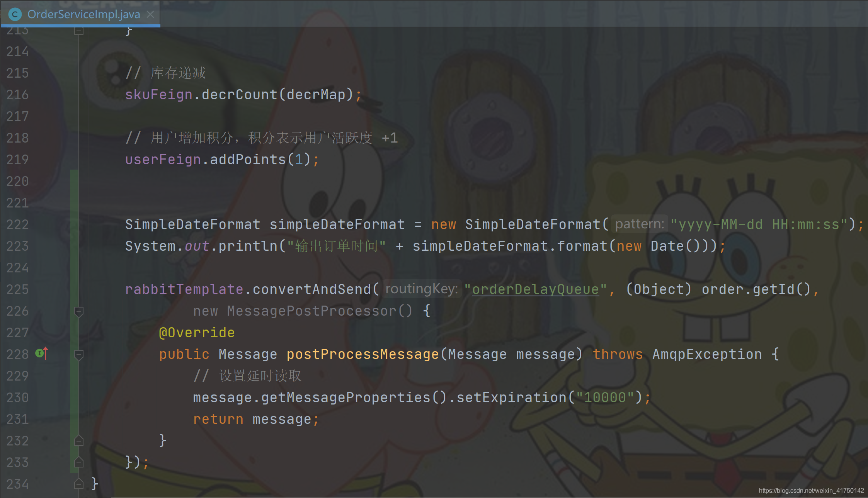Click line number 222 in the gutter
This screenshot has height=498, width=868.
pyautogui.click(x=17, y=224)
